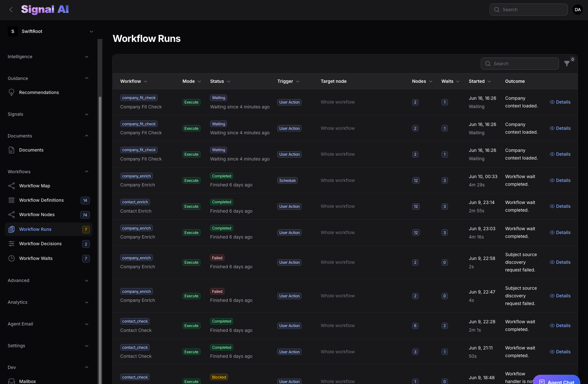
Task: Click the Workflow Runs clipboard icon
Action: pos(12,229)
